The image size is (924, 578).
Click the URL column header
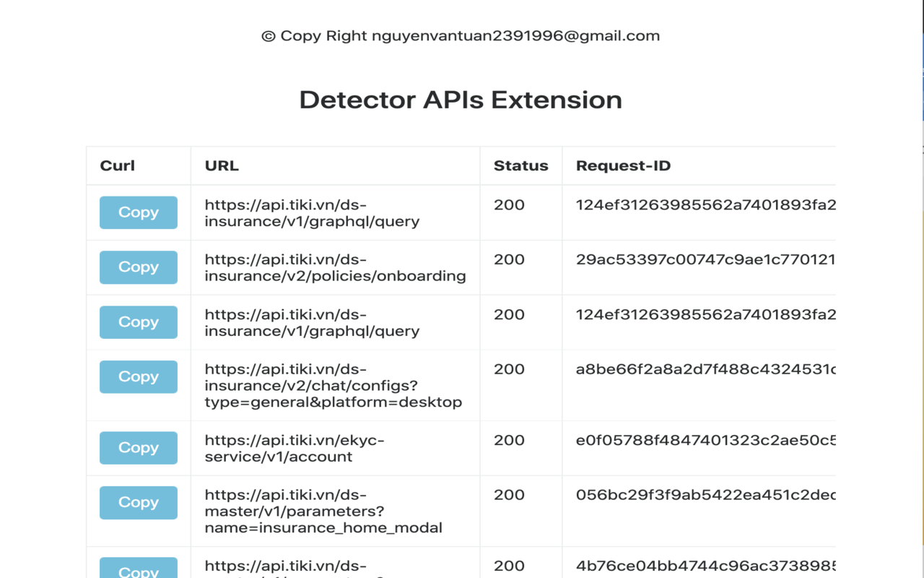pos(221,165)
